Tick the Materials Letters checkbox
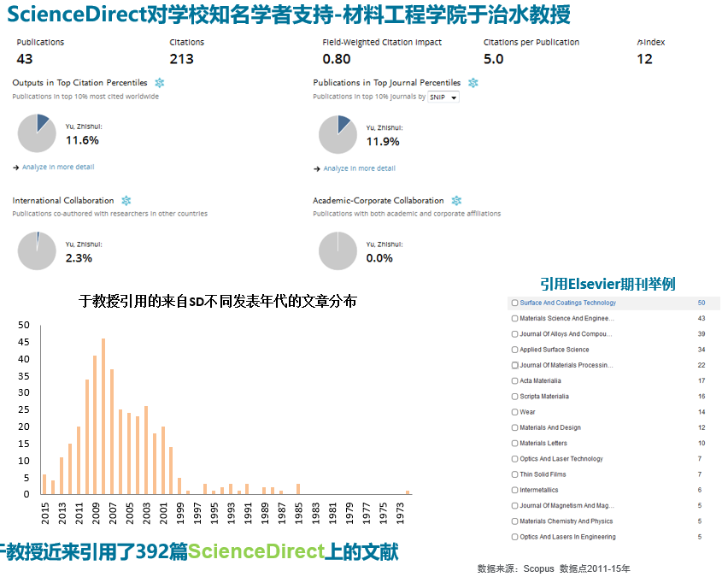Viewport: 728px width, 577px height. tap(514, 443)
